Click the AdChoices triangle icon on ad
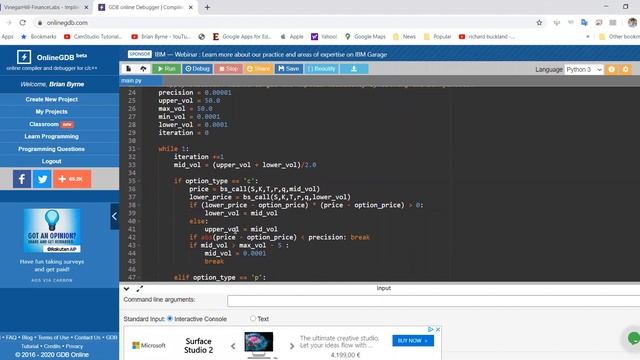This screenshot has width=640, height=360. point(430,329)
